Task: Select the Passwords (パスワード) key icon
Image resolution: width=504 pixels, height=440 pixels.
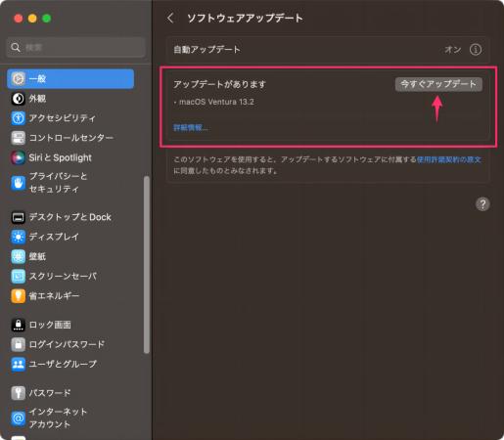Action: point(19,393)
